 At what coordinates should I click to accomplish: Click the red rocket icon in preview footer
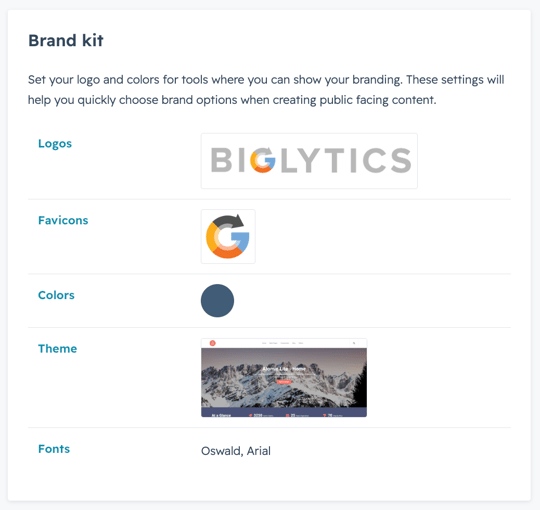[x=251, y=415]
